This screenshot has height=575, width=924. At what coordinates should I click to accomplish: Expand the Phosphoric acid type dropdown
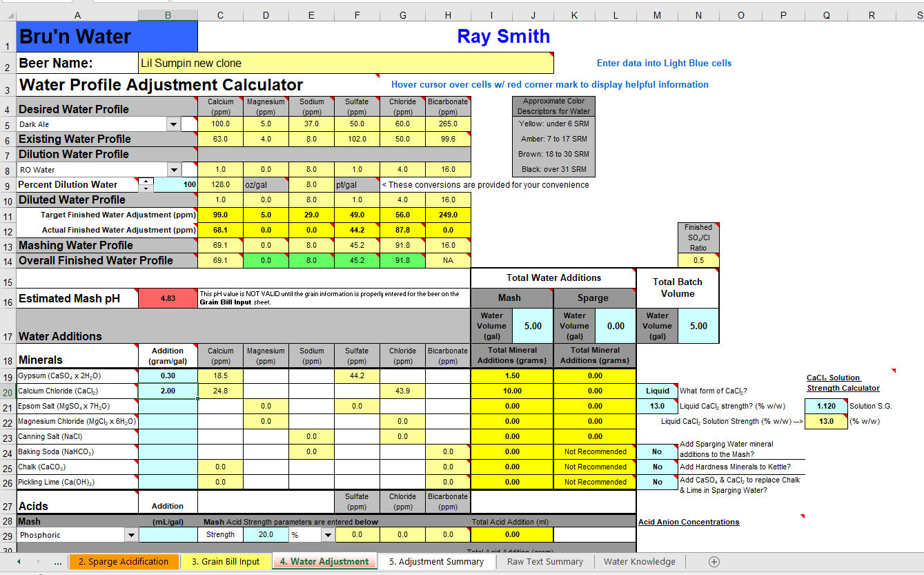pyautogui.click(x=131, y=534)
